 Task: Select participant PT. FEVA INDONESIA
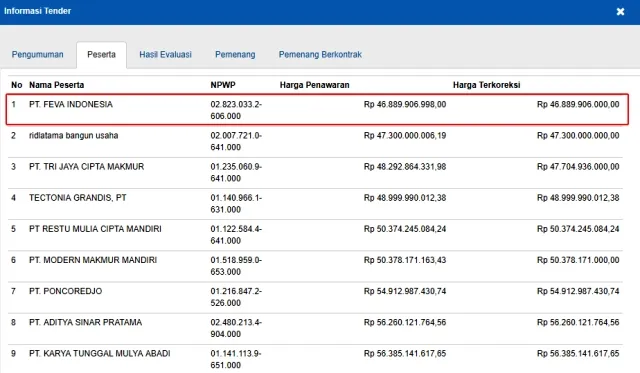coord(71,104)
